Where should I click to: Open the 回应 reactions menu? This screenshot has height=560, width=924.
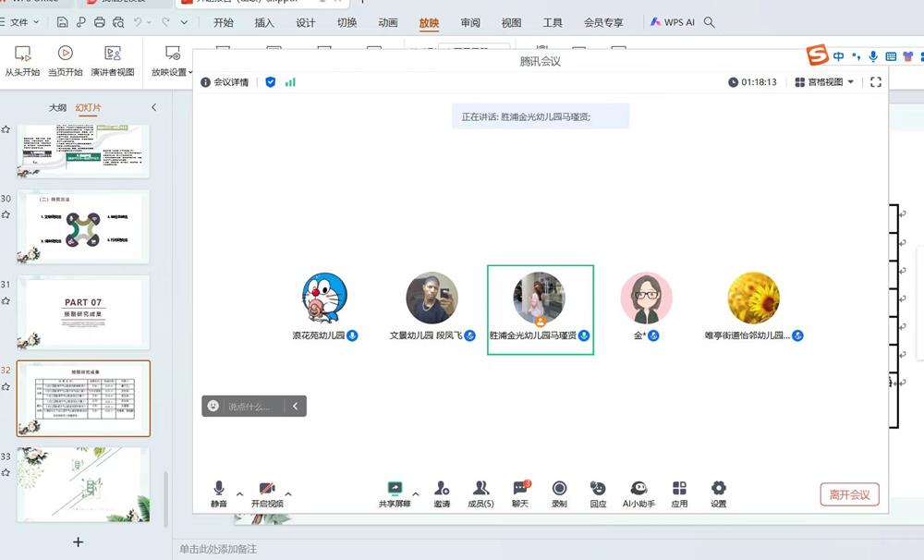(598, 494)
